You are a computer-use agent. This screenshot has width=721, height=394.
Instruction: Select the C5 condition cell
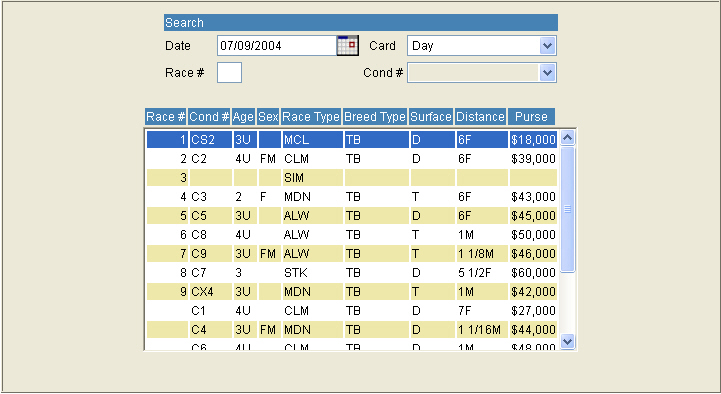pyautogui.click(x=211, y=216)
